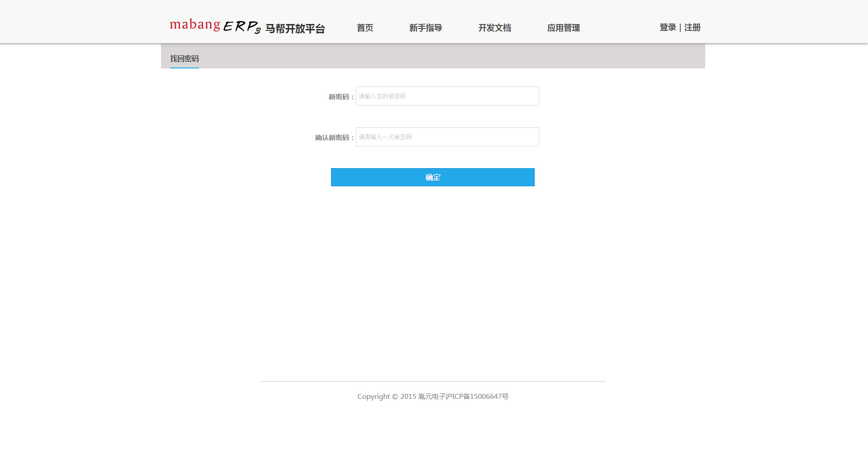Click the 注册 register link
The height and width of the screenshot is (465, 868).
[692, 27]
